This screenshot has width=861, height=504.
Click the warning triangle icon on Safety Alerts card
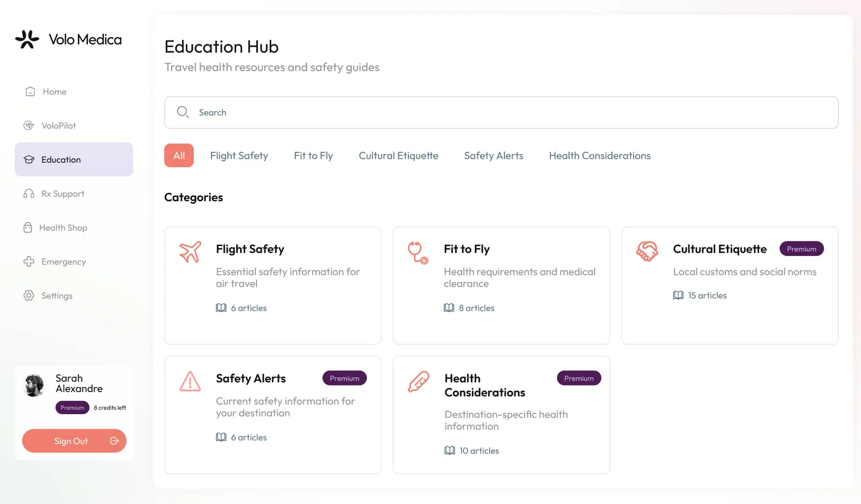coord(190,381)
